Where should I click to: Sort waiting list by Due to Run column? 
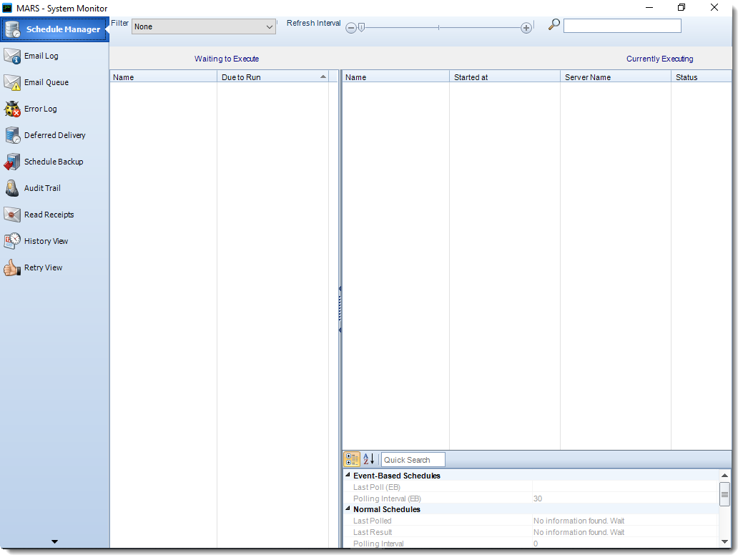273,77
